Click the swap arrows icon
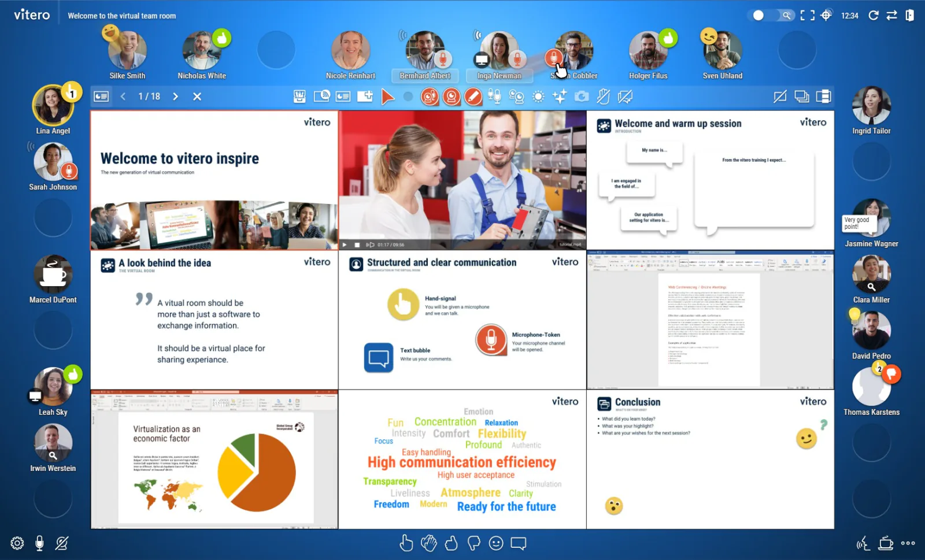Screen dimensions: 925x560 click(x=892, y=16)
